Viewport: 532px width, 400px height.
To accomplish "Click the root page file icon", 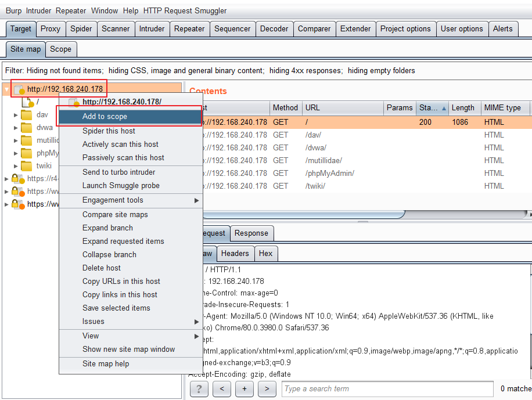I will (28, 102).
